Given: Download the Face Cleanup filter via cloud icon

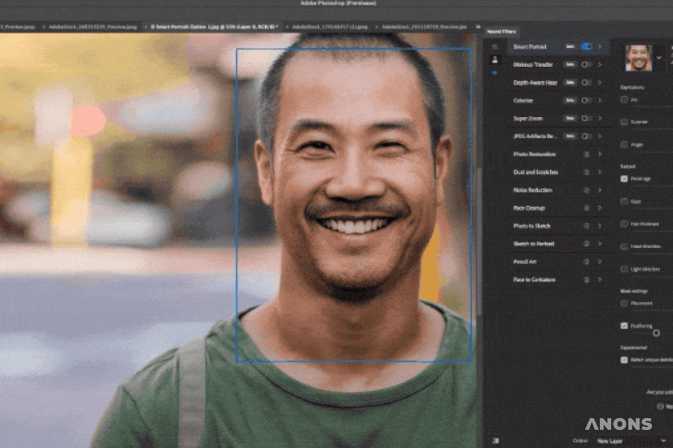Looking at the screenshot, I should click(x=586, y=208).
